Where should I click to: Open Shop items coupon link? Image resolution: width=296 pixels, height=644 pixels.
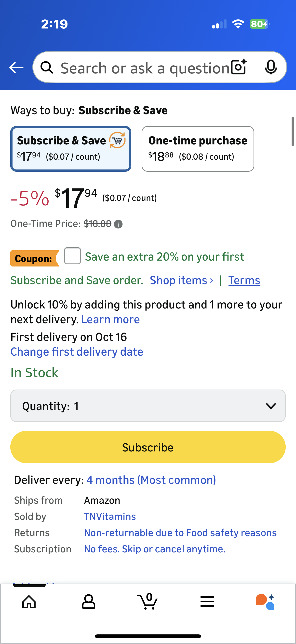pos(181,280)
